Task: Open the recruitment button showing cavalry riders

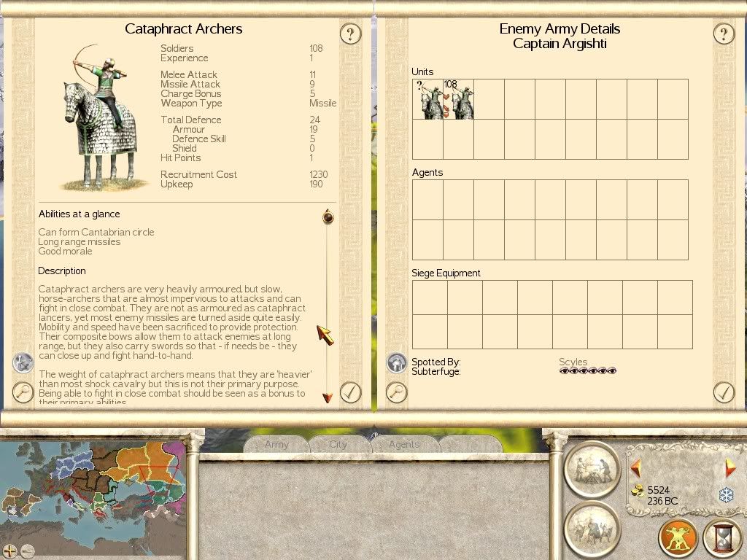Action: click(592, 529)
